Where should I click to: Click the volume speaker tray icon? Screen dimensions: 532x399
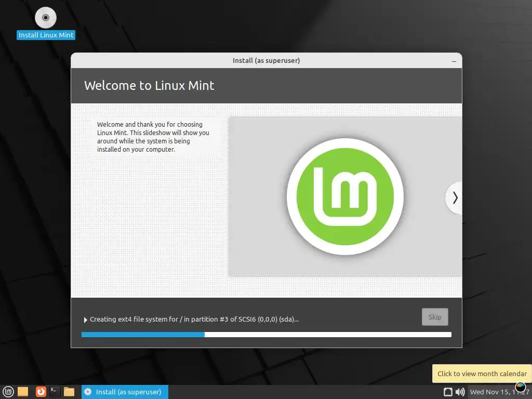[x=460, y=392]
